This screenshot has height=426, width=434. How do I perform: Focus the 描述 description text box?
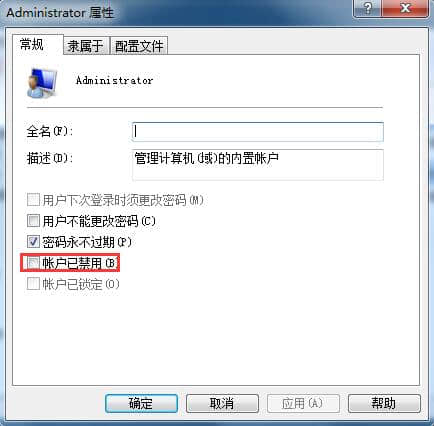258,165
